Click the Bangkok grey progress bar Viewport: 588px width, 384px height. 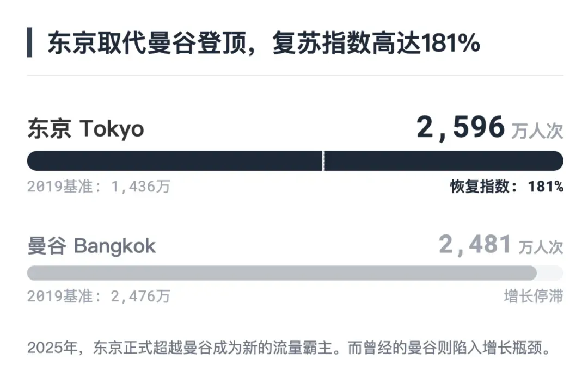pos(282,273)
